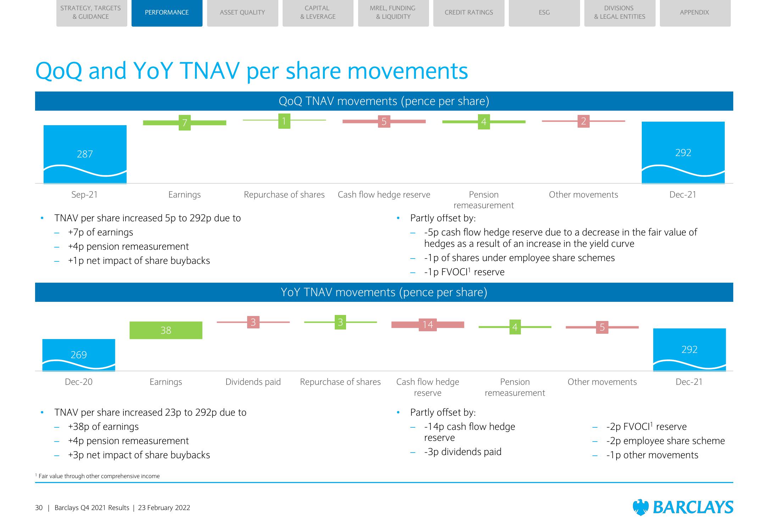Click the YoY Earnings bar labeled 38
Image resolution: width=768 pixels, height=532 pixels.
(166, 330)
